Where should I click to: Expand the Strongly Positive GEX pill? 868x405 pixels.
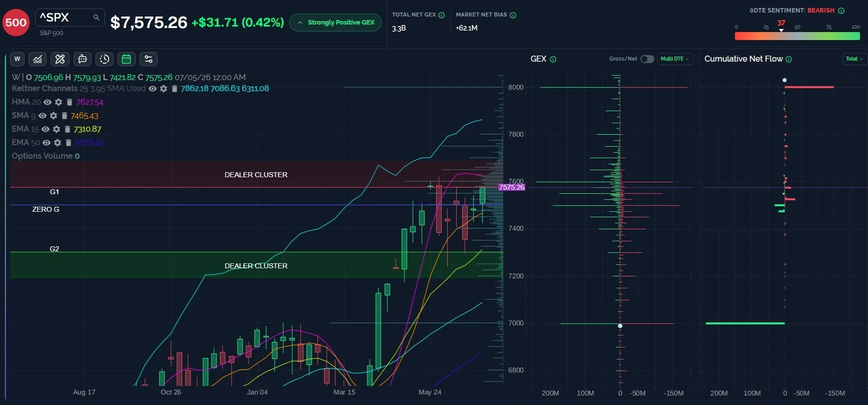point(336,23)
